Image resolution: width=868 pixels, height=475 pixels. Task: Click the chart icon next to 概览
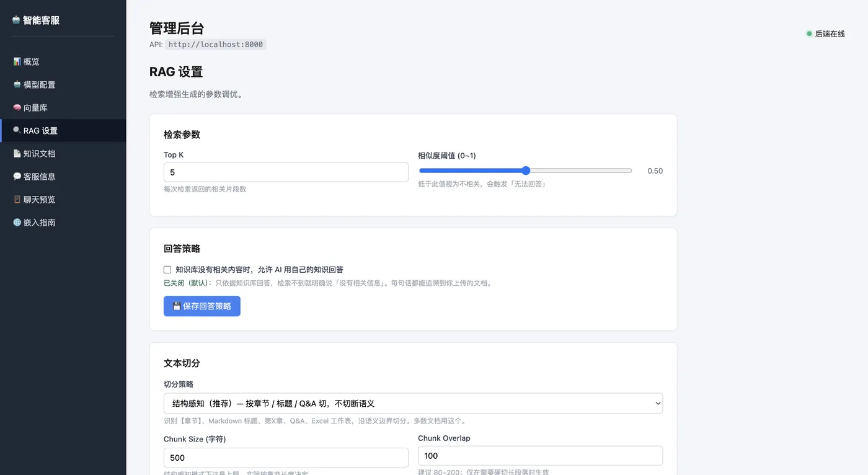pos(17,61)
